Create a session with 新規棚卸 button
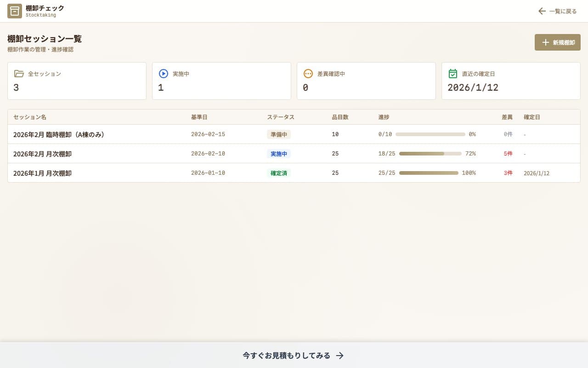 click(558, 42)
